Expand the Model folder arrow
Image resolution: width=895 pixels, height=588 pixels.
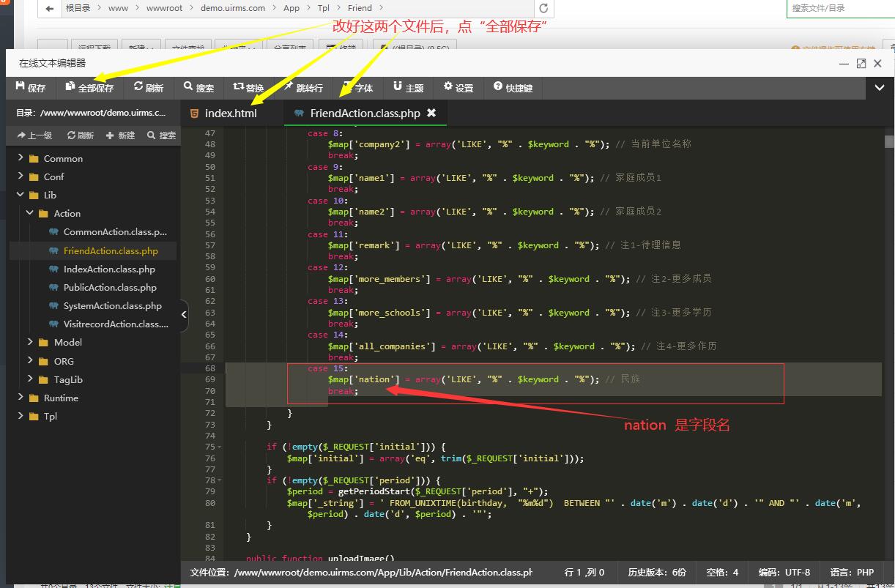tap(30, 342)
